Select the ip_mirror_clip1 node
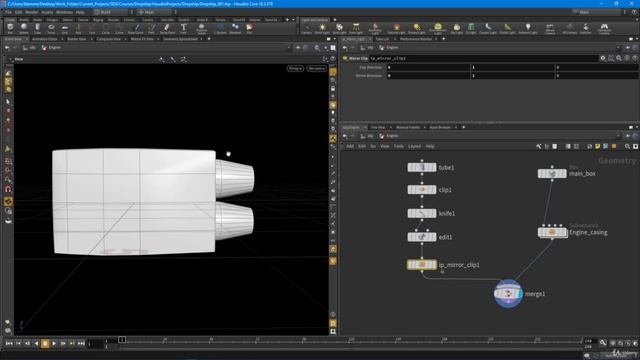Image resolution: width=640 pixels, height=360 pixels. 422,265
